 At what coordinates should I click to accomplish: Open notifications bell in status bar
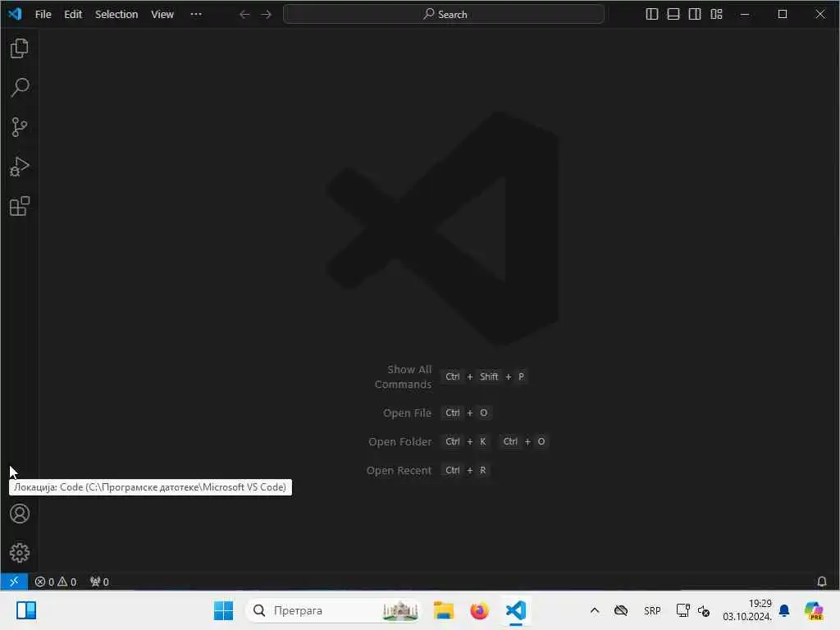coord(821,582)
